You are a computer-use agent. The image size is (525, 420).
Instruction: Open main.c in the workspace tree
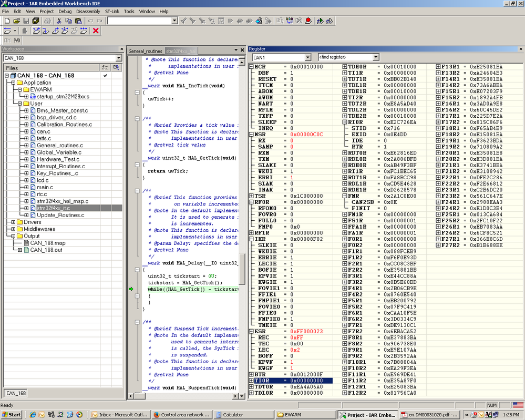coord(45,187)
